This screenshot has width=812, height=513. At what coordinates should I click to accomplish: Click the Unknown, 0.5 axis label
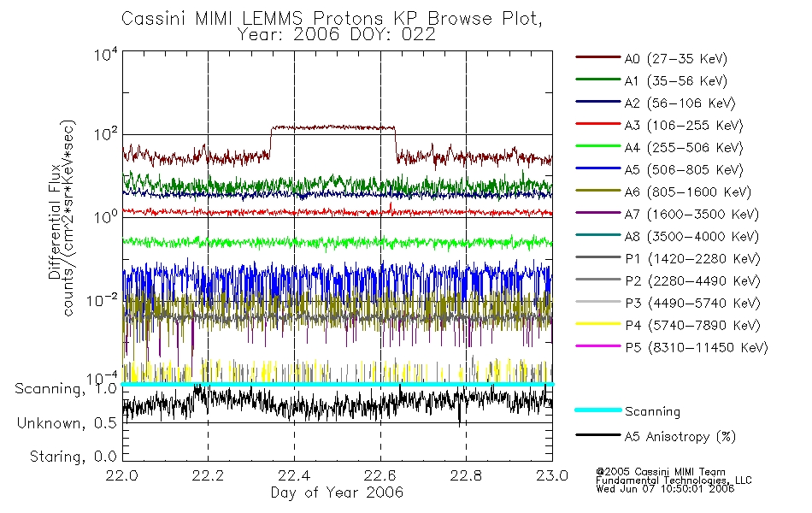pyautogui.click(x=67, y=423)
